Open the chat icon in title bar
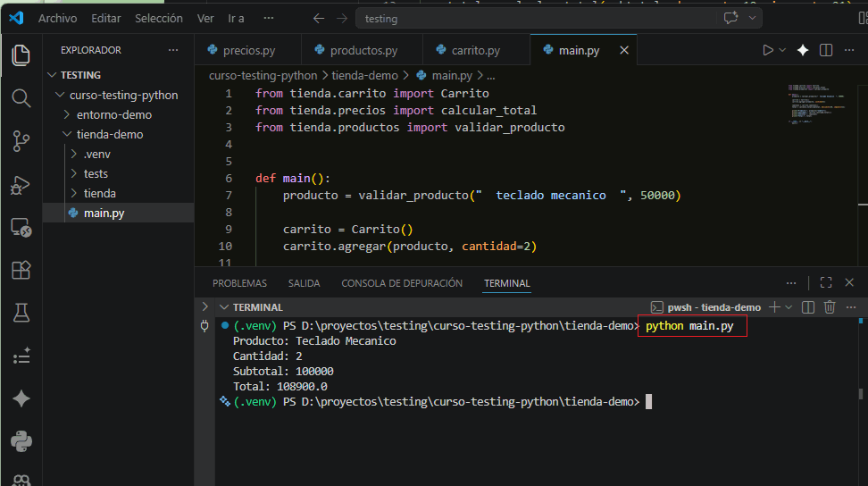The image size is (868, 486). pyautogui.click(x=730, y=18)
